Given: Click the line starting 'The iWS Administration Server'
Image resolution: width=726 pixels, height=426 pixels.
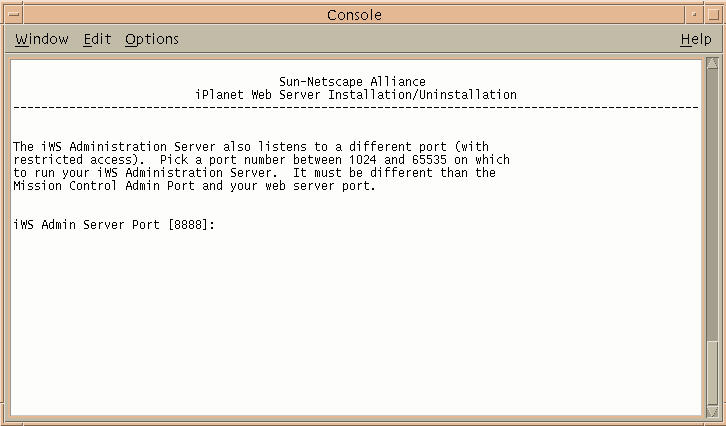Looking at the screenshot, I should click(251, 147).
